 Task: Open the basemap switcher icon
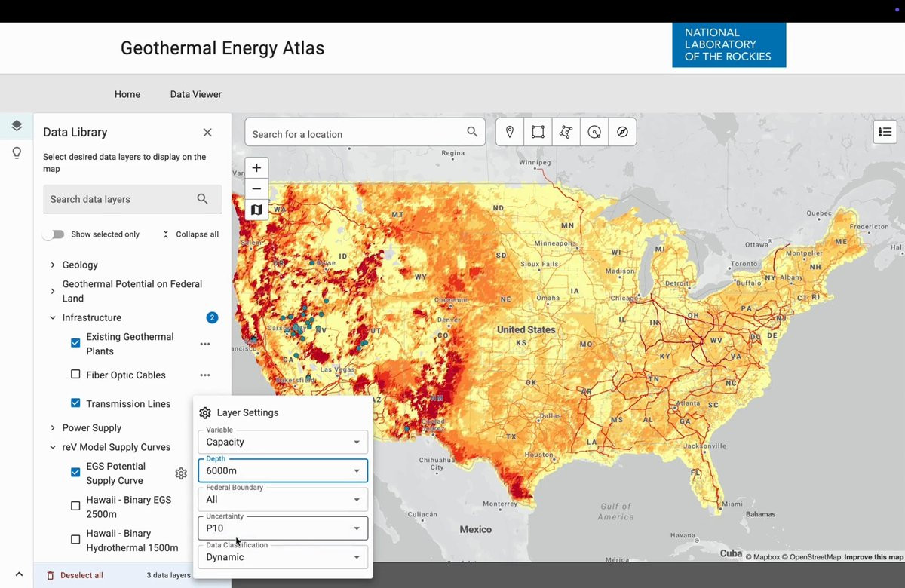tap(256, 210)
